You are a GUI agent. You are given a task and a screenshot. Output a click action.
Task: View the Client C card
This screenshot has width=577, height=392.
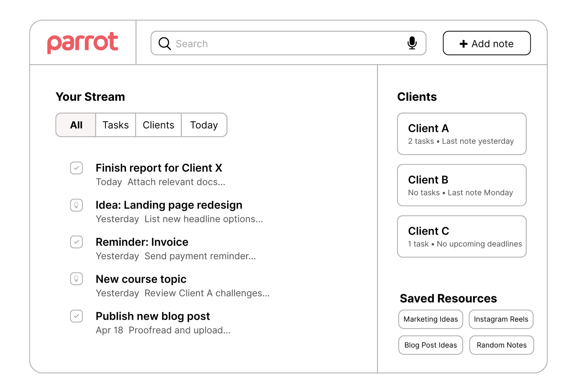462,237
